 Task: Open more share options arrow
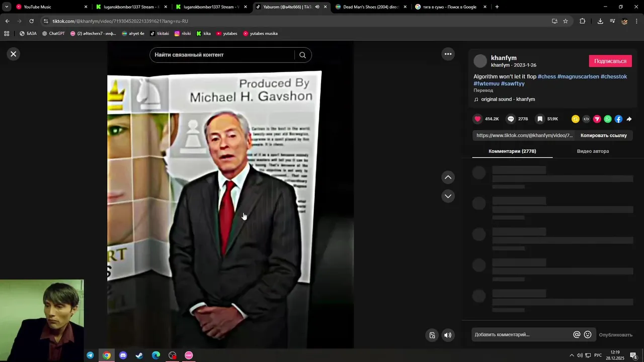pyautogui.click(x=629, y=119)
